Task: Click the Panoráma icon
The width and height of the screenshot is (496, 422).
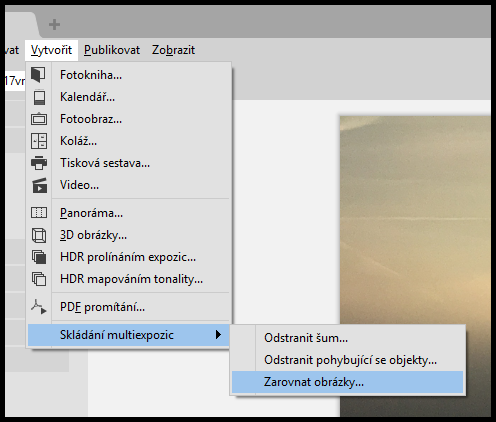Action: [x=39, y=213]
